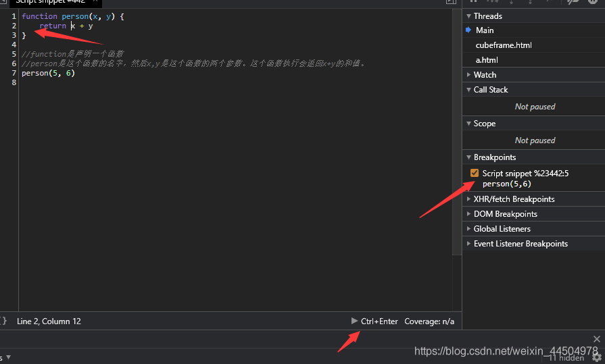This screenshot has height=364, width=605.
Task: Expand the DOM Breakpoints section
Action: pos(533,213)
